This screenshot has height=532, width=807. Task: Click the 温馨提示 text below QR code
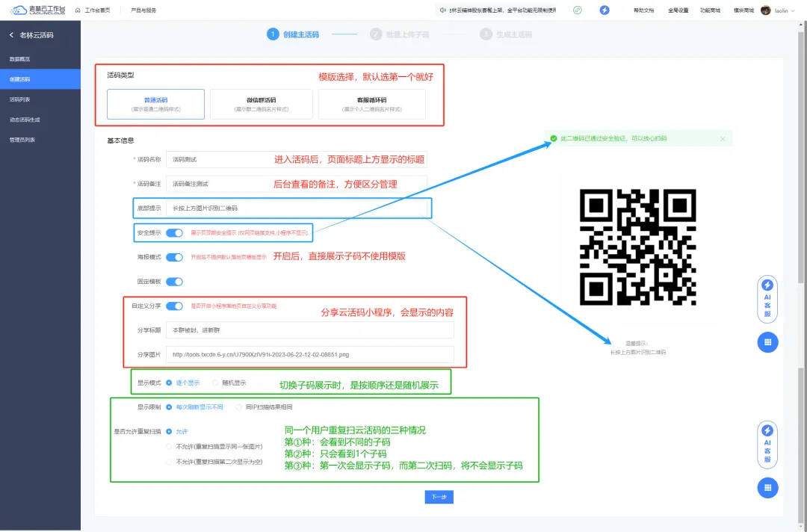click(637, 343)
